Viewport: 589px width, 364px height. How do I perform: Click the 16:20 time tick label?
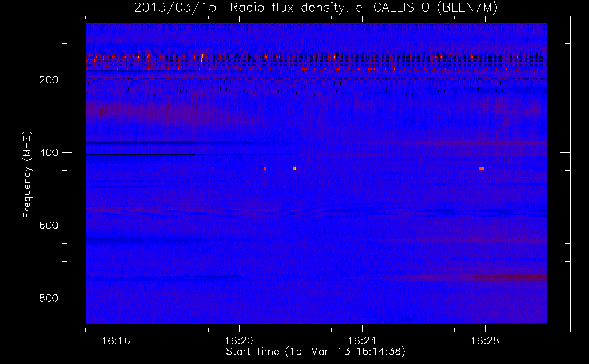pyautogui.click(x=239, y=341)
